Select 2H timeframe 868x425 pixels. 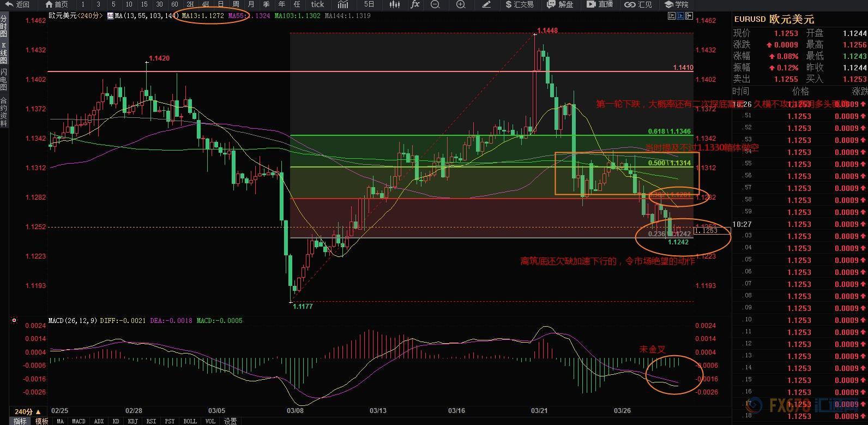point(190,4)
